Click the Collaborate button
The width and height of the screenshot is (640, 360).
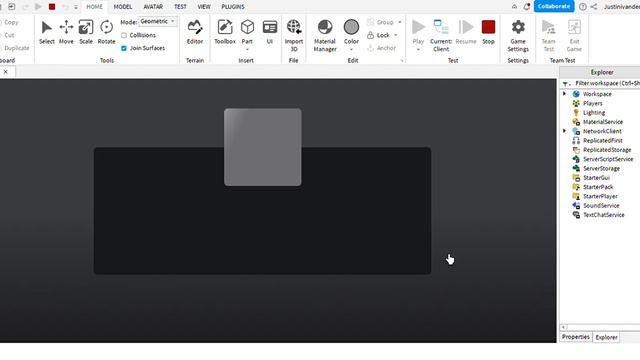pyautogui.click(x=554, y=6)
